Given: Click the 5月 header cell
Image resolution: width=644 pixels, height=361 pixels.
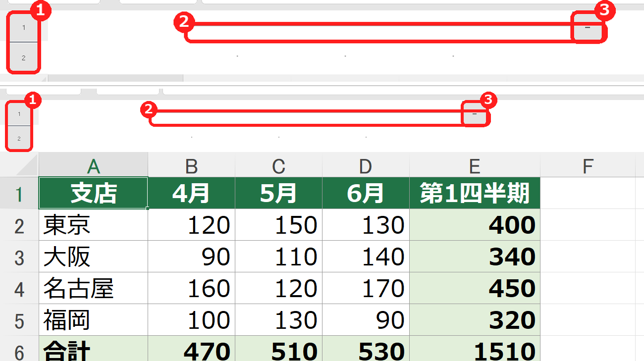Looking at the screenshot, I should coord(279,193).
